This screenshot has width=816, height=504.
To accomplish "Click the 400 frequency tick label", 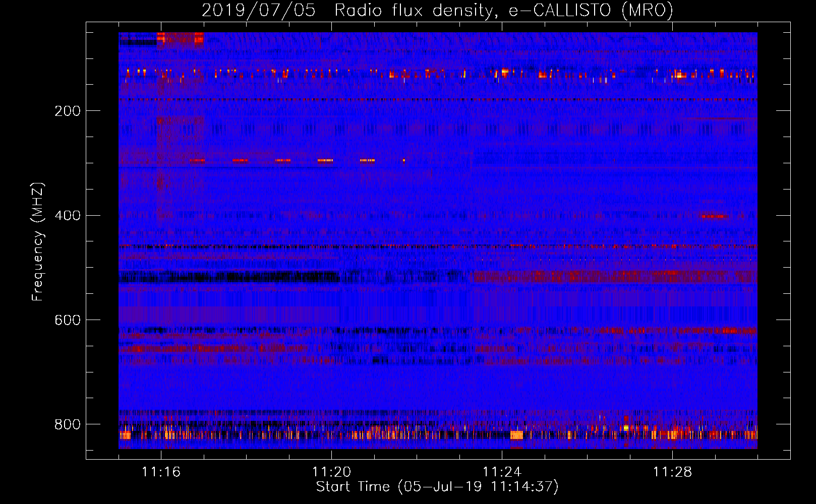I will (x=68, y=216).
